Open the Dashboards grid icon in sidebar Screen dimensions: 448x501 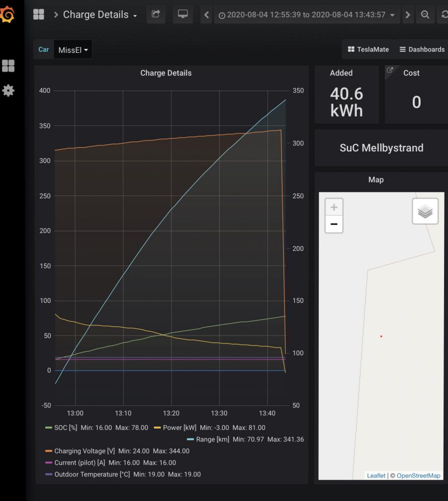point(8,66)
